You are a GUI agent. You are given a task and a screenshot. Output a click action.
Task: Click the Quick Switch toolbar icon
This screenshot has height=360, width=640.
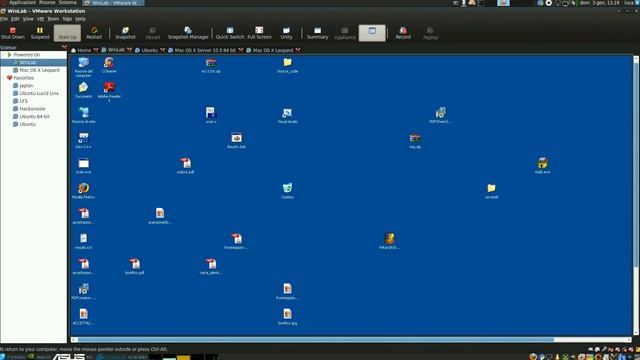click(x=230, y=33)
